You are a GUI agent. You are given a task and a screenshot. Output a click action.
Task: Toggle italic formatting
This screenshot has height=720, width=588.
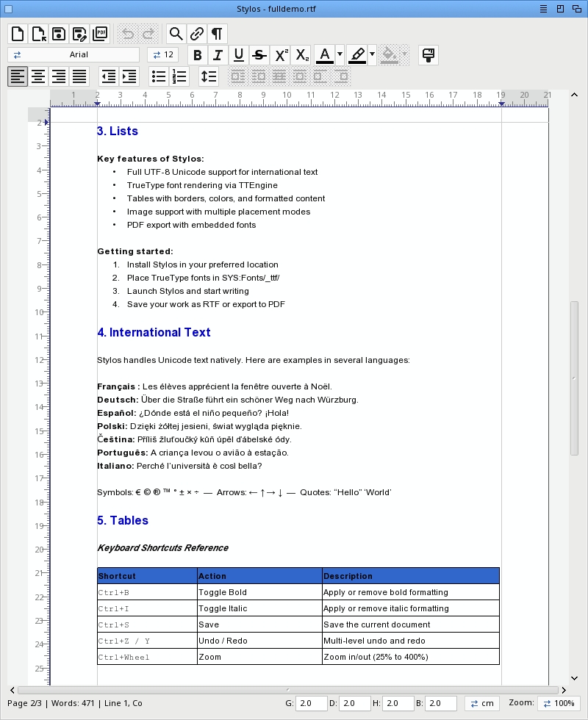(x=218, y=55)
